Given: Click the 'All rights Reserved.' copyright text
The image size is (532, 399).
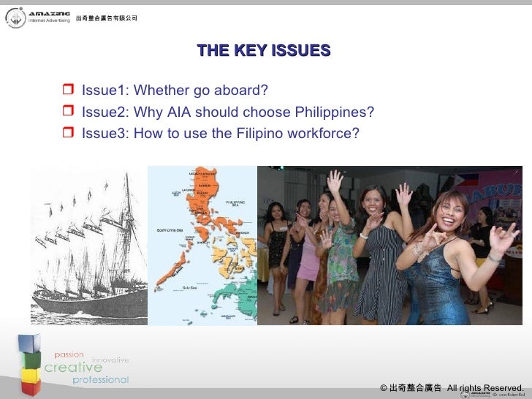Looking at the screenshot, I should (485, 388).
